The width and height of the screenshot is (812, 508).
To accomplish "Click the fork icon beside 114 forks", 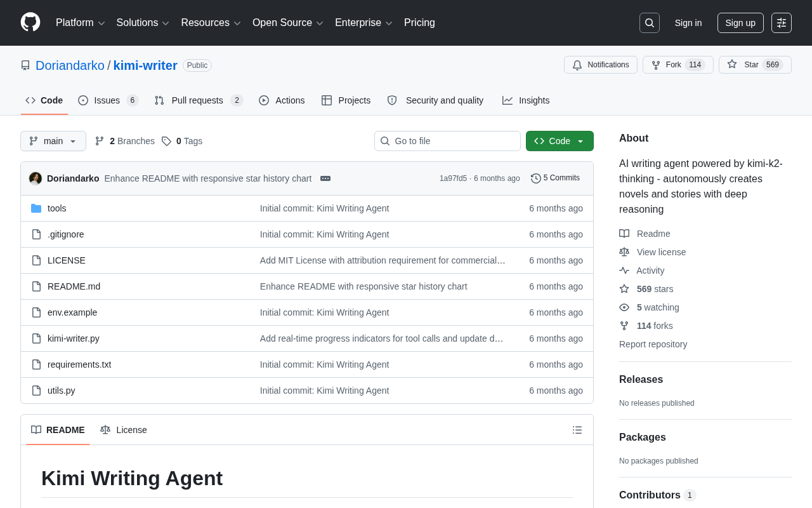I will (x=624, y=326).
